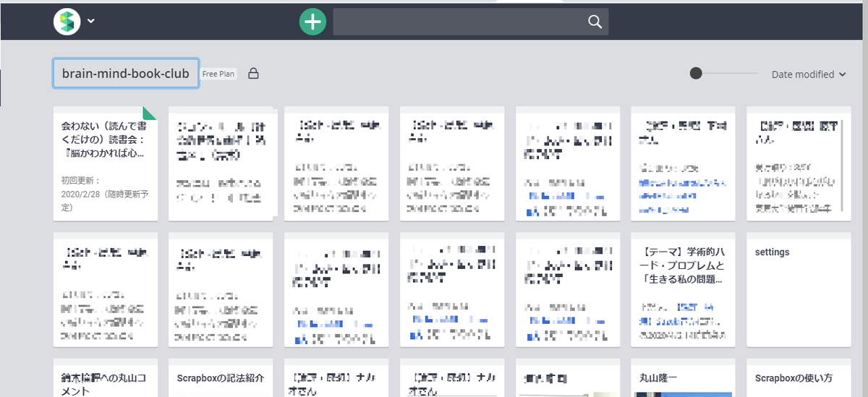Click the magnifier search icon
The width and height of the screenshot is (868, 397).
point(595,22)
